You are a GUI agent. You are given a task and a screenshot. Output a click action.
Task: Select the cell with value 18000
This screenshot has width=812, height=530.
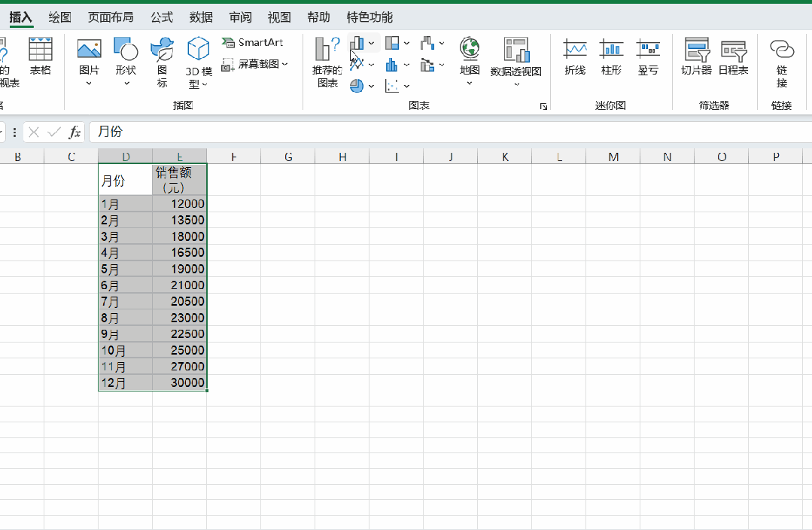tap(180, 236)
